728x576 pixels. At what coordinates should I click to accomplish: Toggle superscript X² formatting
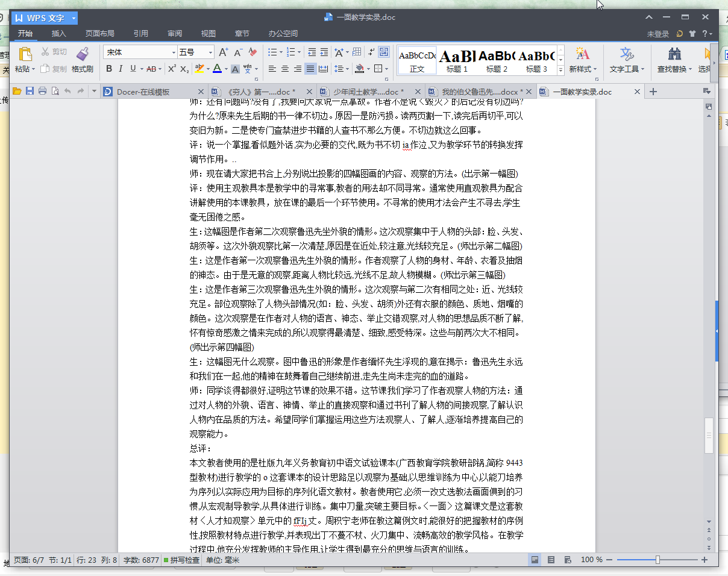(x=172, y=69)
